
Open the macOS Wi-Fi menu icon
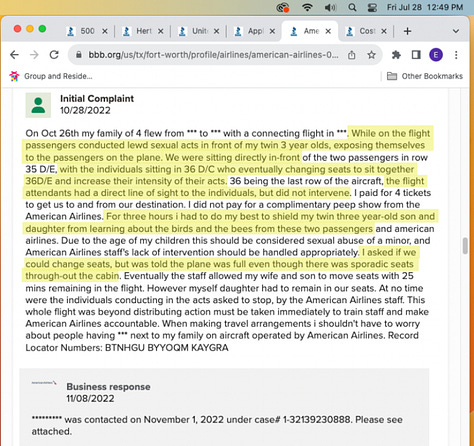[307, 7]
